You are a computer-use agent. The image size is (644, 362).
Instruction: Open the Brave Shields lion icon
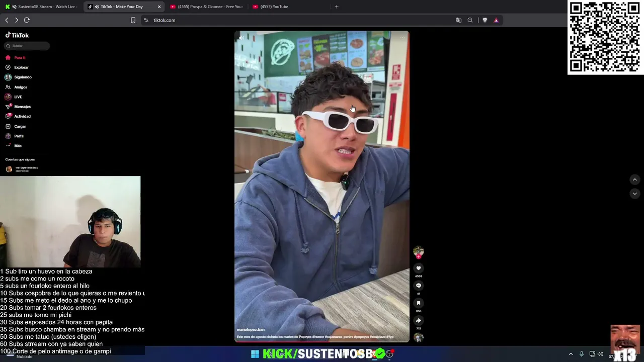pyautogui.click(x=485, y=20)
